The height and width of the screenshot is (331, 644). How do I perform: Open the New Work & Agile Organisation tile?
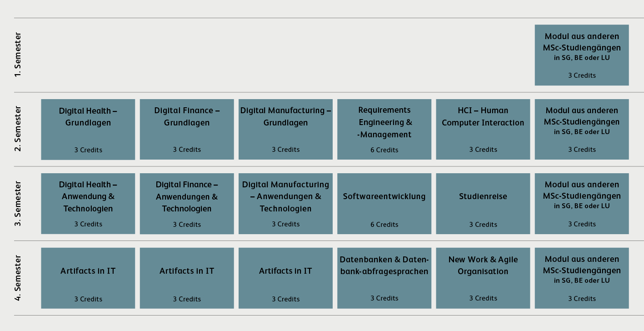tap(483, 278)
